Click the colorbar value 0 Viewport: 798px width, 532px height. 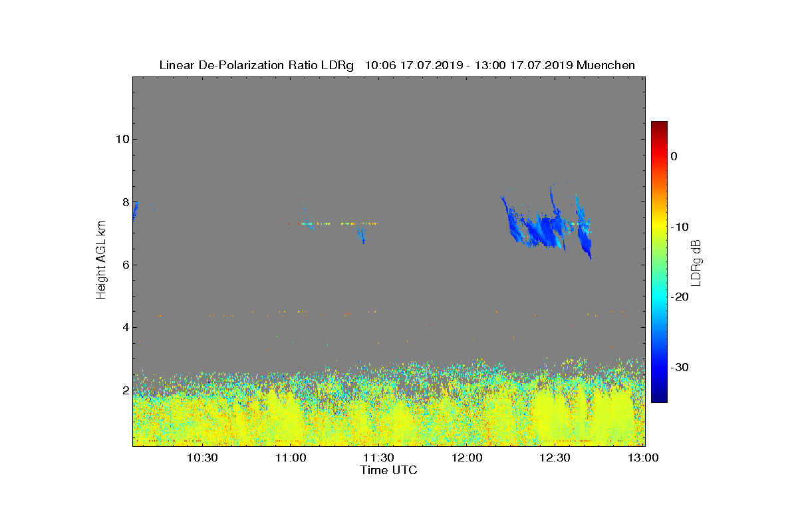tap(674, 156)
